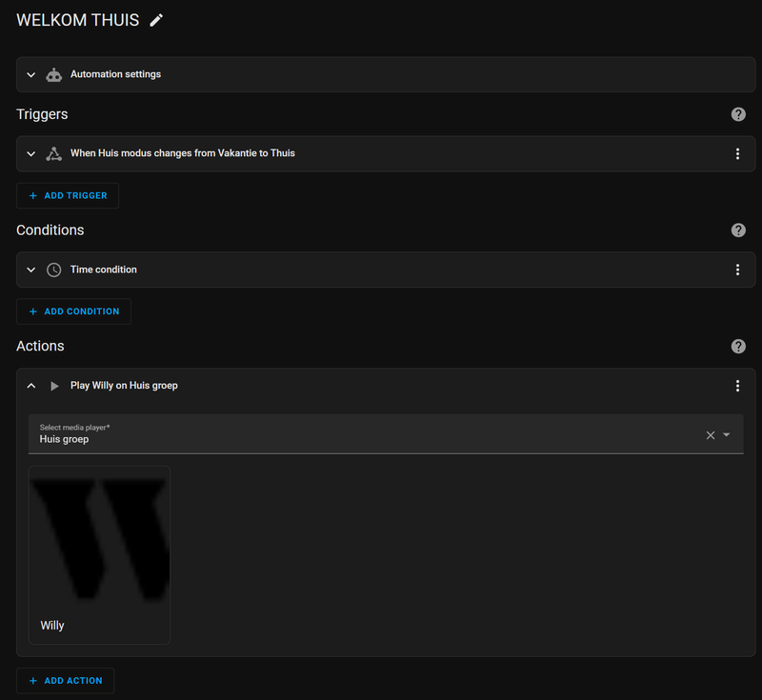Click the robot icon in Automation settings
Screen dimensions: 762x700
[x=54, y=74]
